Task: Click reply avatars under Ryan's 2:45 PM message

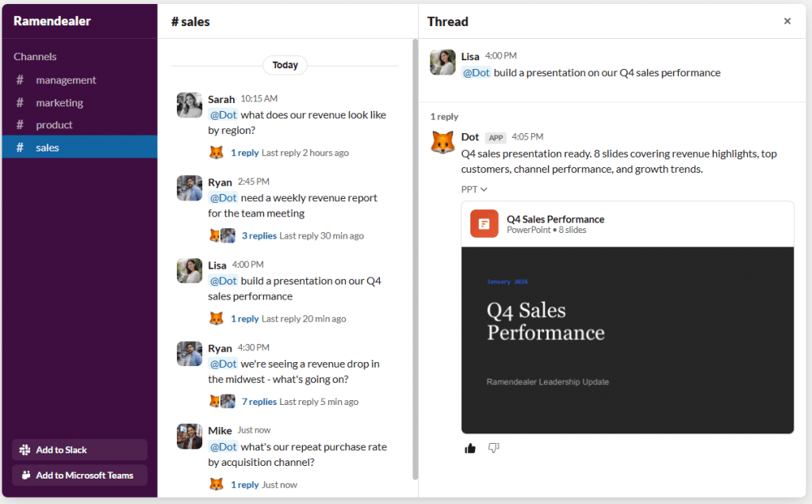Action: [x=222, y=235]
